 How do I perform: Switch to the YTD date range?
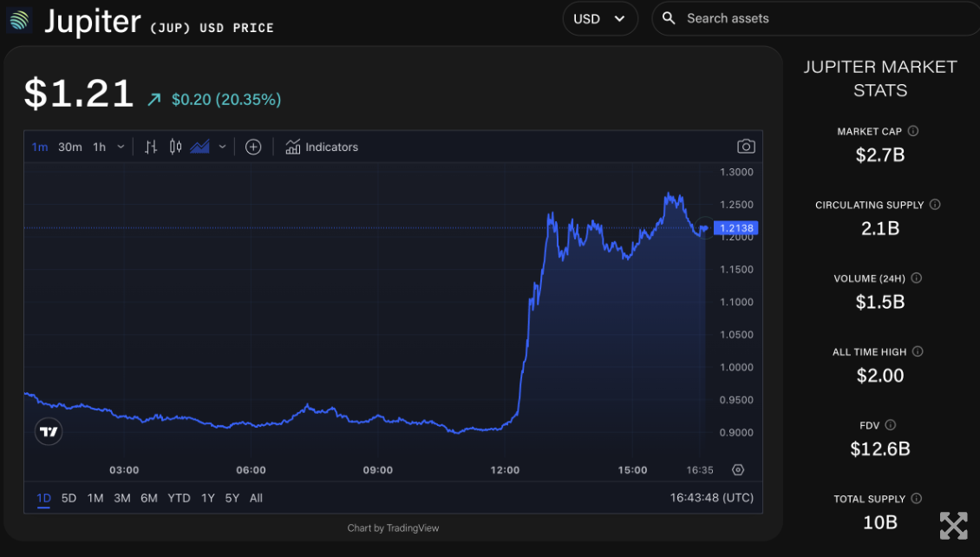[x=179, y=498]
